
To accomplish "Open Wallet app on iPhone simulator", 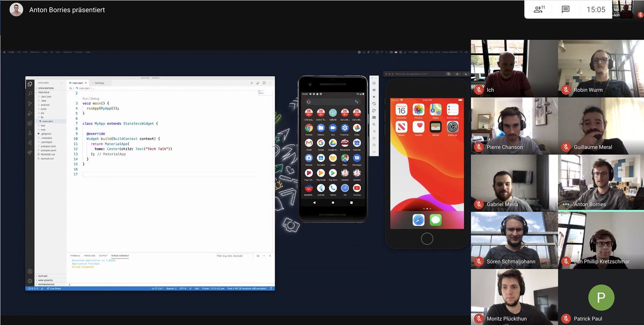I will [x=435, y=127].
